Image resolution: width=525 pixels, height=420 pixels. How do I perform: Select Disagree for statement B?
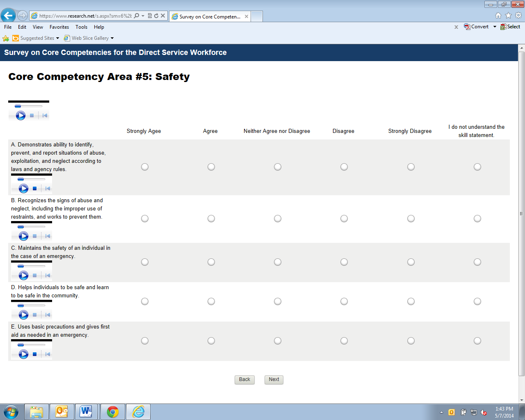pos(344,219)
